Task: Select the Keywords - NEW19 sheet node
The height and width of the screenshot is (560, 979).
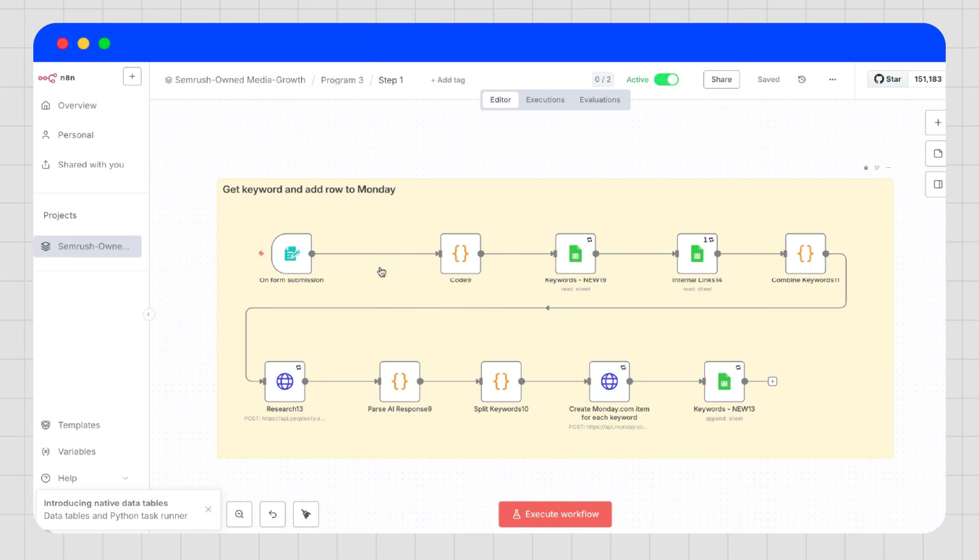Action: pos(575,254)
